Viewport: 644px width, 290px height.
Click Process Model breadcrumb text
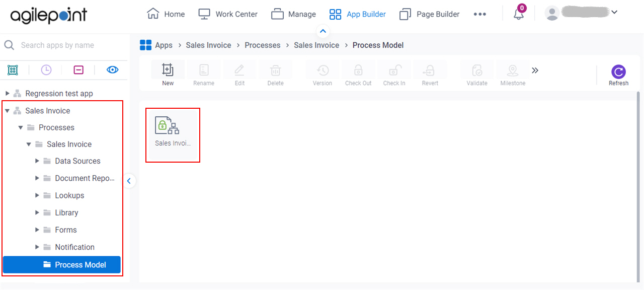point(378,45)
